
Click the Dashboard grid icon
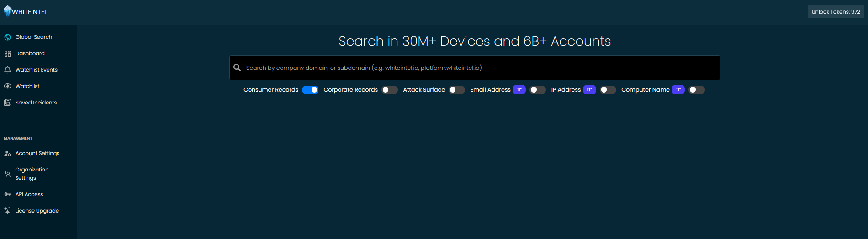[7, 53]
